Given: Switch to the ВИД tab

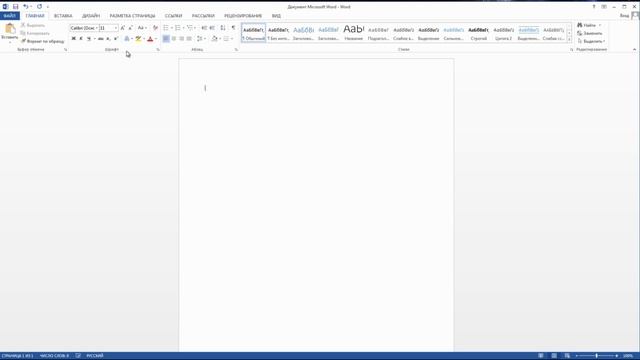Looking at the screenshot, I should [276, 16].
